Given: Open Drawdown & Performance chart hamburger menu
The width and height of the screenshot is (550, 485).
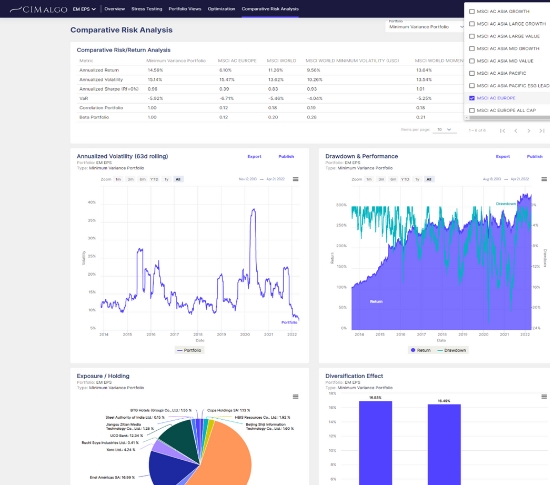Looking at the screenshot, I should pos(544,179).
